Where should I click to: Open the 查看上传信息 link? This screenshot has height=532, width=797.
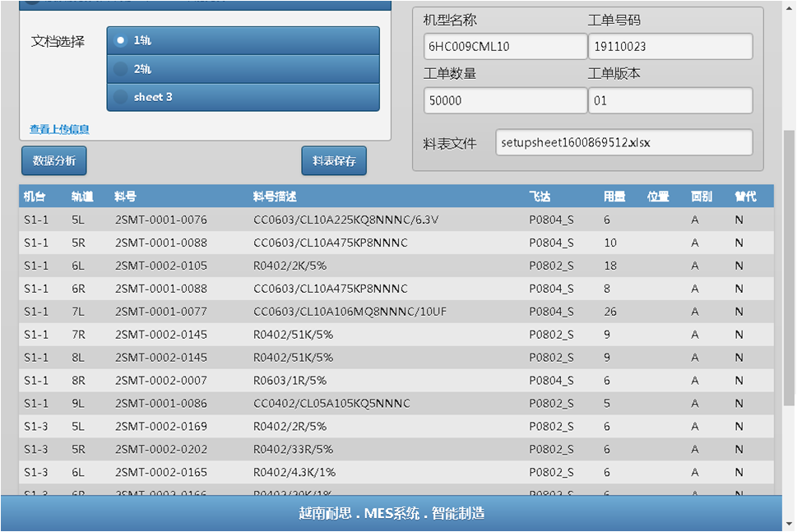59,129
